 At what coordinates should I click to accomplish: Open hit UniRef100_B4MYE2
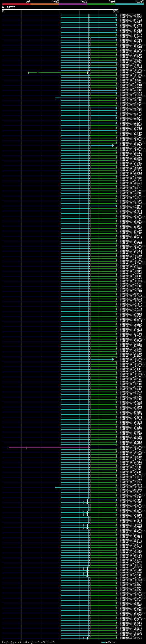pos(131,22)
